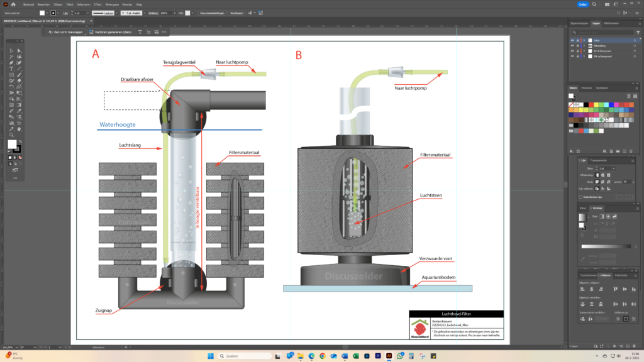Switch to Penselen tab in swatches panel

click(587, 88)
